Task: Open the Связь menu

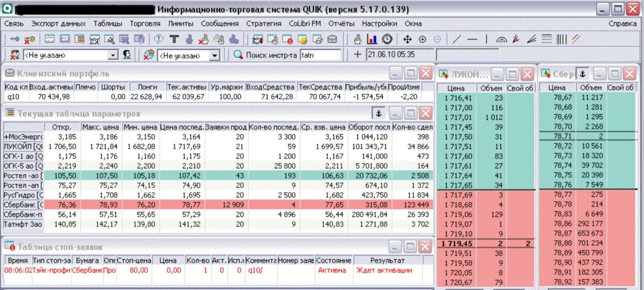Action: pos(14,24)
